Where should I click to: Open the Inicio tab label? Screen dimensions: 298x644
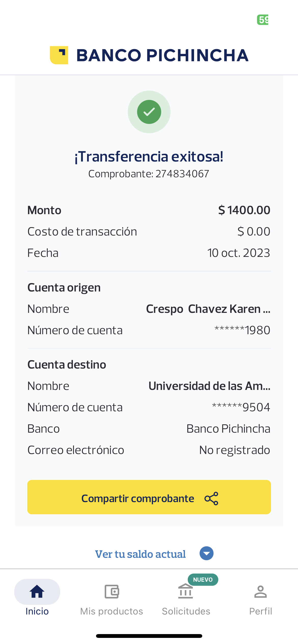point(37,611)
